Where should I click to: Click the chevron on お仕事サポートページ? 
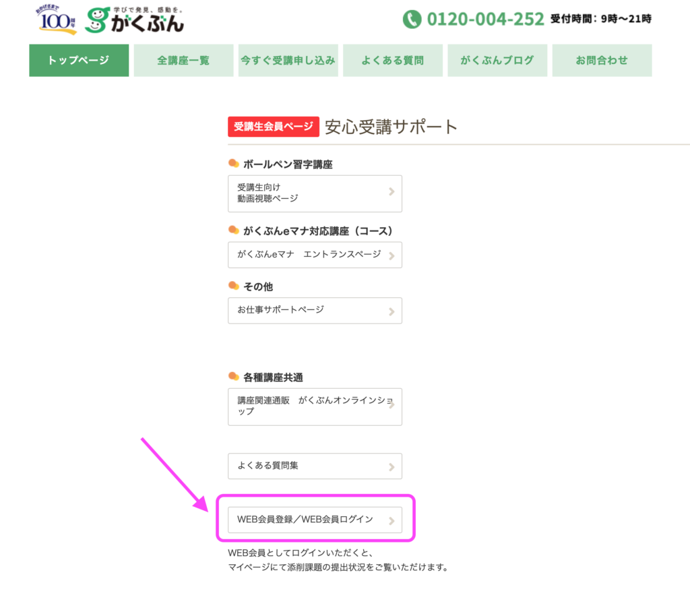tap(391, 311)
